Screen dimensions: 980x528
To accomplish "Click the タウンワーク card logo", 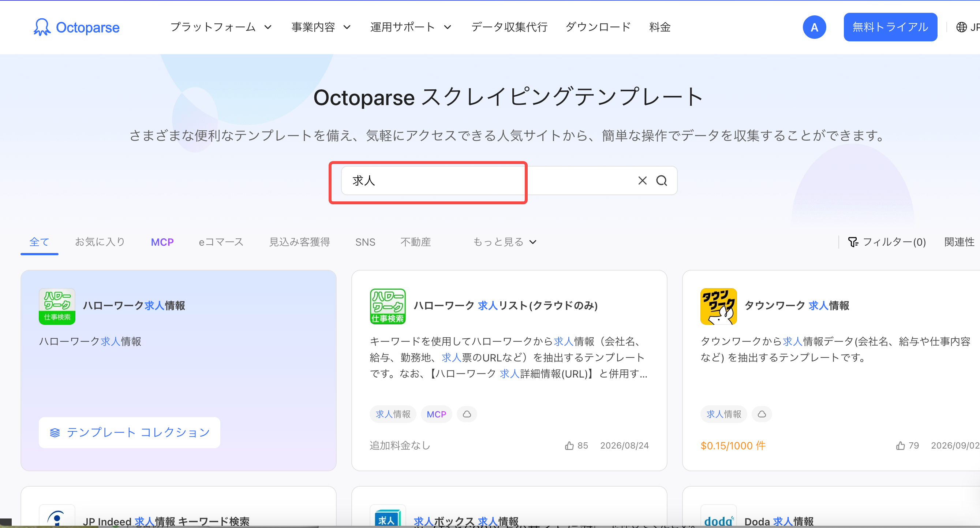I will pos(718,306).
